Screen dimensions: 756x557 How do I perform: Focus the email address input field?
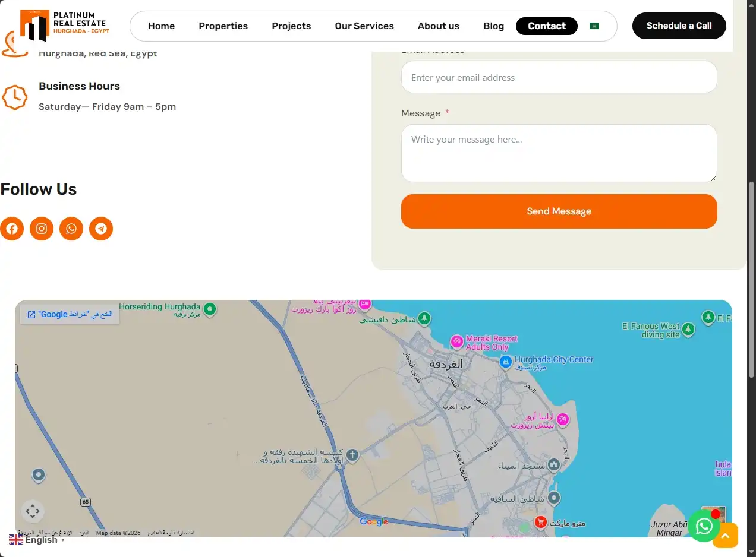click(x=559, y=77)
